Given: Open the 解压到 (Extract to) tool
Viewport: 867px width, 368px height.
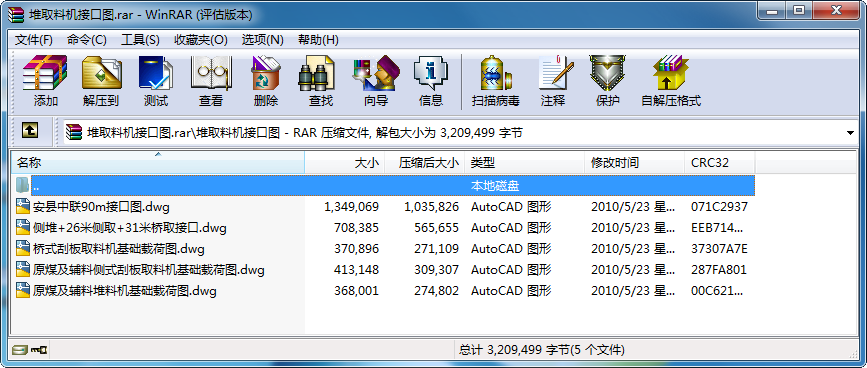Looking at the screenshot, I should [101, 81].
